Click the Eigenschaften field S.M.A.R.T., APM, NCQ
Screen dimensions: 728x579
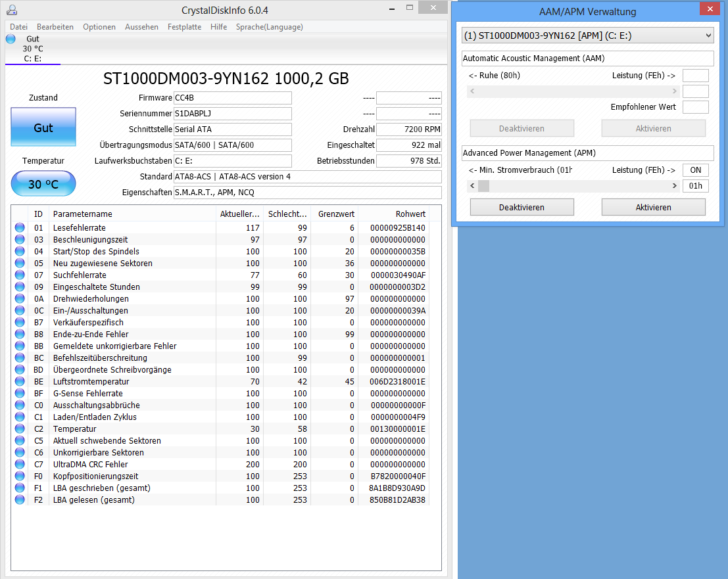[x=307, y=193]
